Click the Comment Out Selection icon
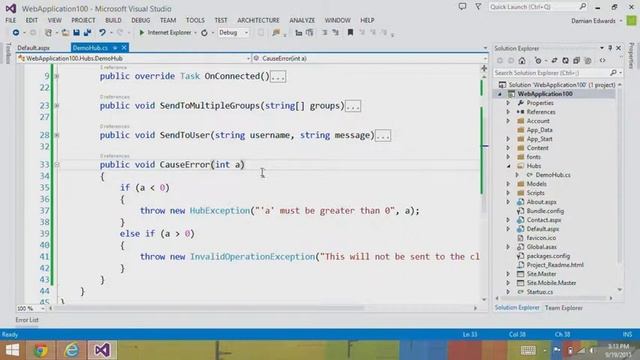 pos(324,33)
